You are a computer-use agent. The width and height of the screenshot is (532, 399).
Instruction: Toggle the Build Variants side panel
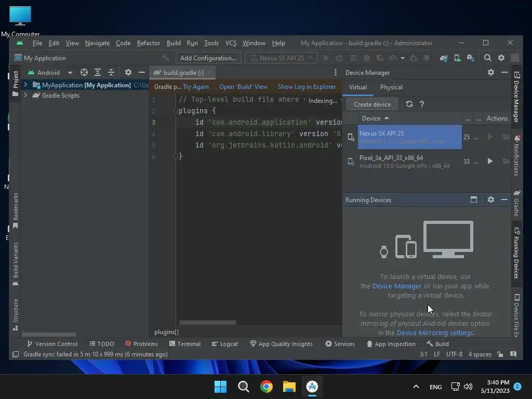point(15,264)
